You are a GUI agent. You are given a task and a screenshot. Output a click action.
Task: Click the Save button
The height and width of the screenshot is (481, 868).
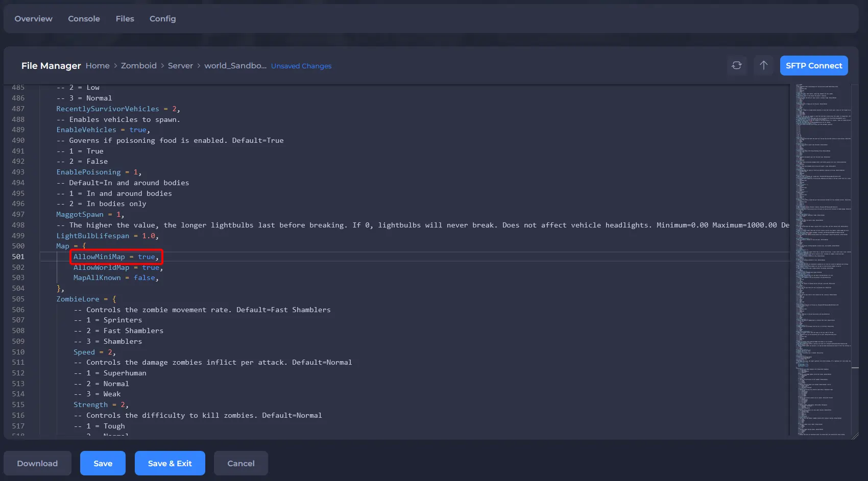coord(103,463)
